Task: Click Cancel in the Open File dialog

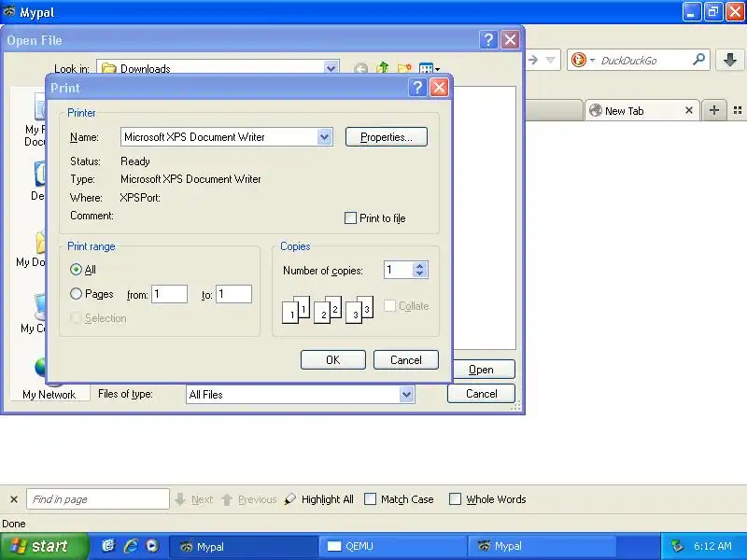Action: [481, 394]
